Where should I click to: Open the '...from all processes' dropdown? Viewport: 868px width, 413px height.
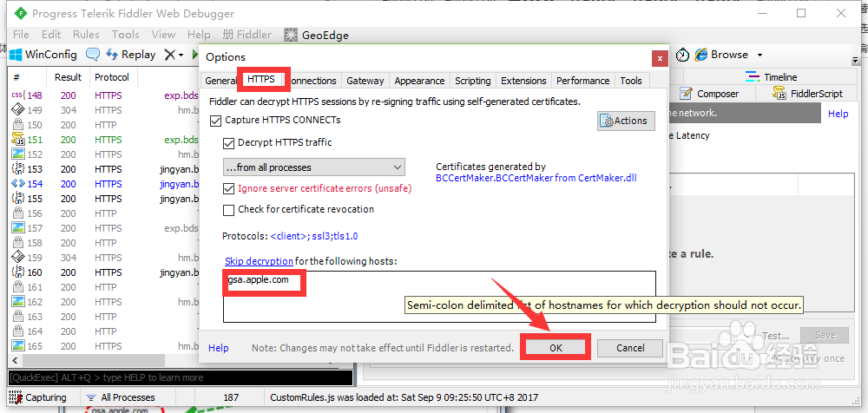click(x=314, y=167)
